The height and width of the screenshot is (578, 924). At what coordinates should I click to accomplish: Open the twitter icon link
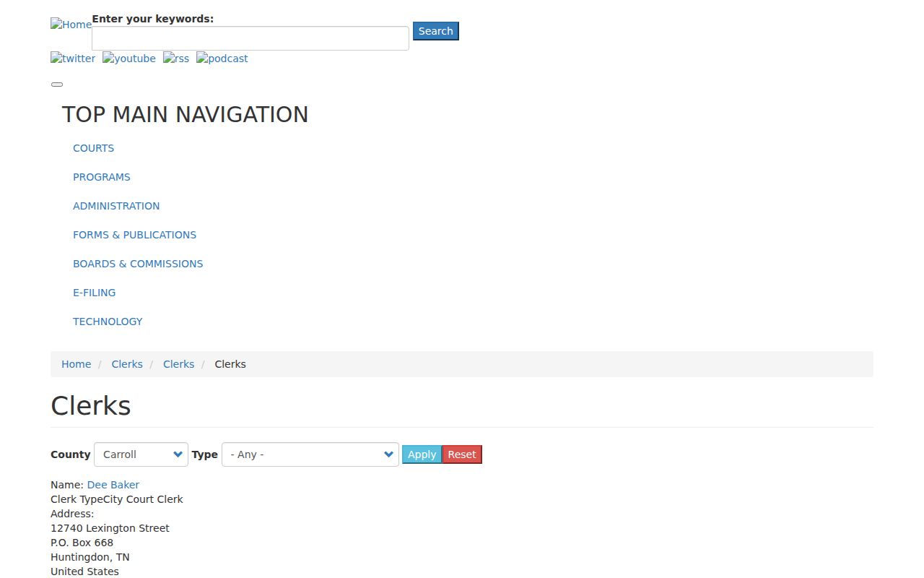(73, 59)
